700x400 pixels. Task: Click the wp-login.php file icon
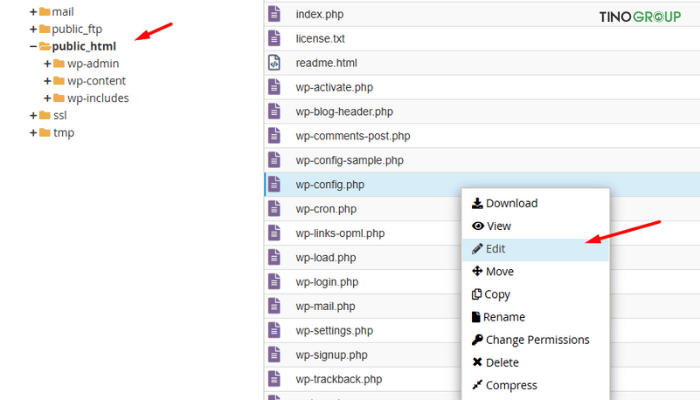[x=274, y=282]
